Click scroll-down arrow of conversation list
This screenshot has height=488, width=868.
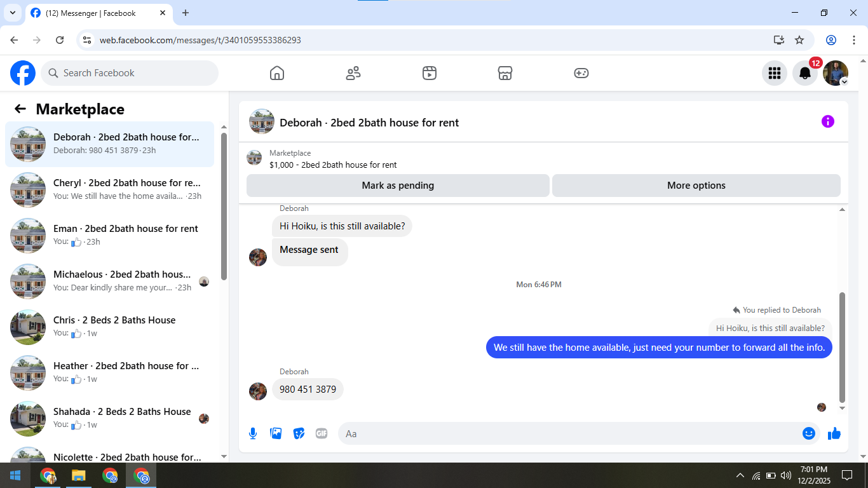click(224, 456)
